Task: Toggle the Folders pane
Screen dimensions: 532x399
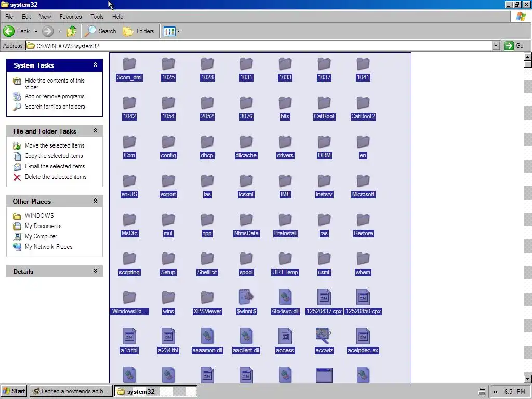Action: pos(138,31)
